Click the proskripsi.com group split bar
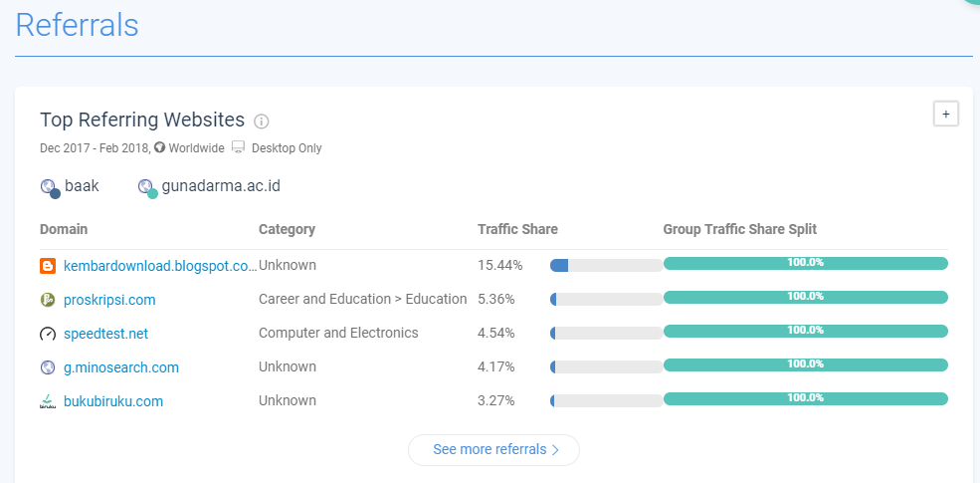 (805, 297)
